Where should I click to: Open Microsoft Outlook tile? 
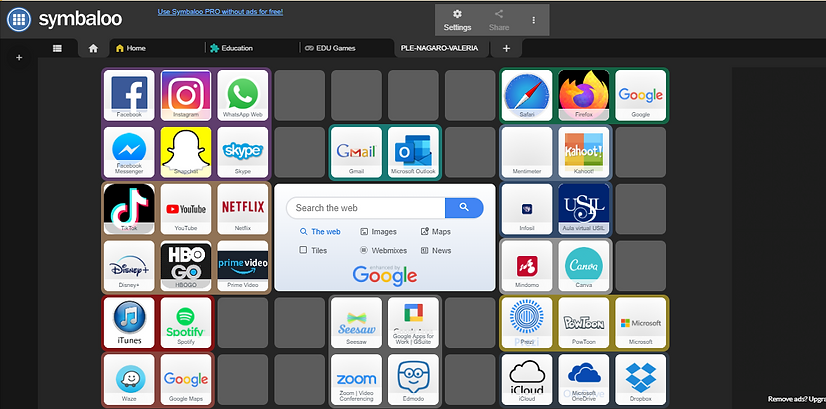coord(414,152)
